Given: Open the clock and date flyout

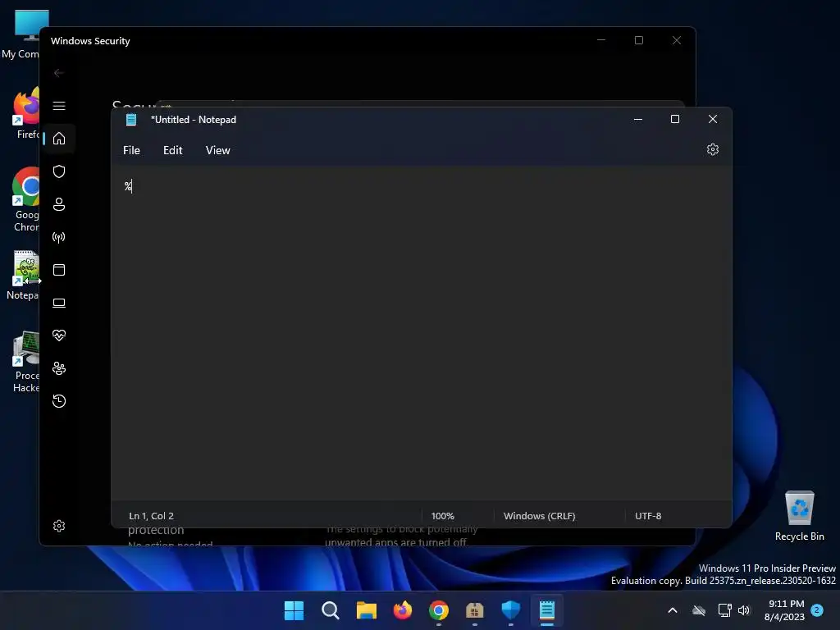Looking at the screenshot, I should click(x=784, y=610).
